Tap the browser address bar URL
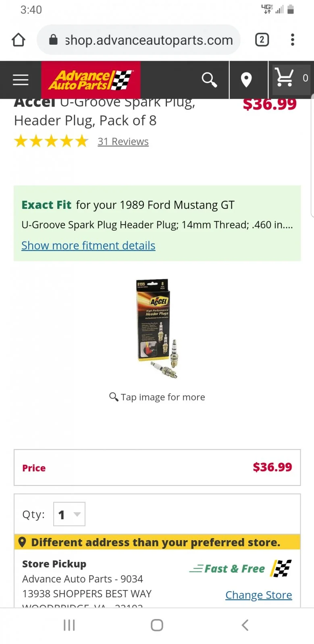This screenshot has height=644, width=314. [149, 40]
